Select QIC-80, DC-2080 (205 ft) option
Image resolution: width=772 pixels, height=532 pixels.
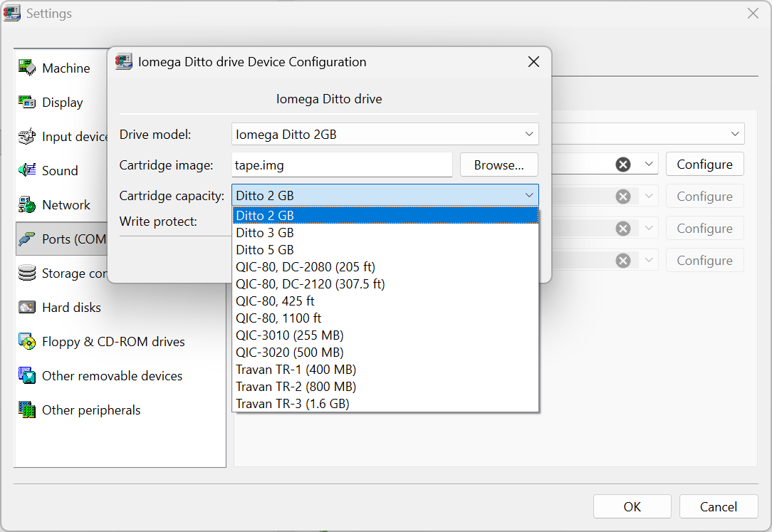[385, 267]
